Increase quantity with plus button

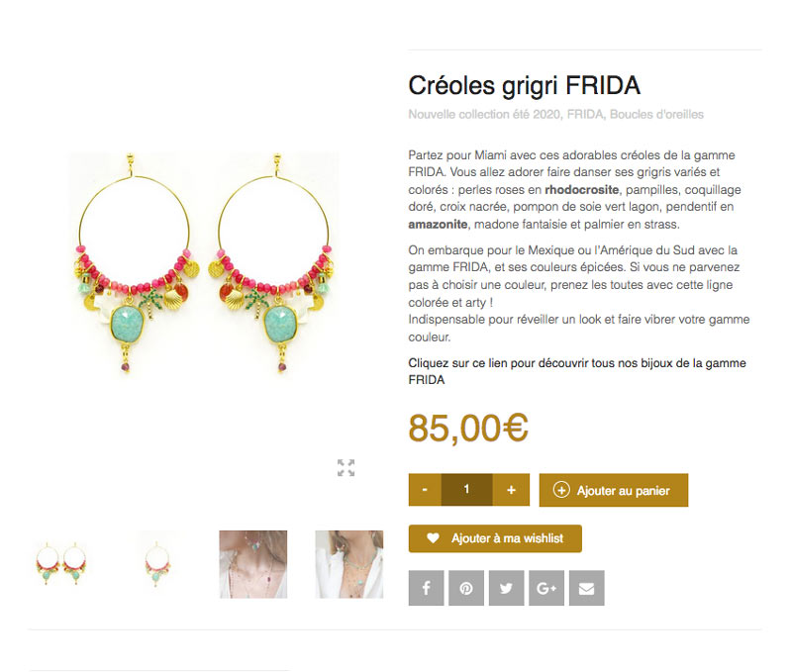pos(511,490)
